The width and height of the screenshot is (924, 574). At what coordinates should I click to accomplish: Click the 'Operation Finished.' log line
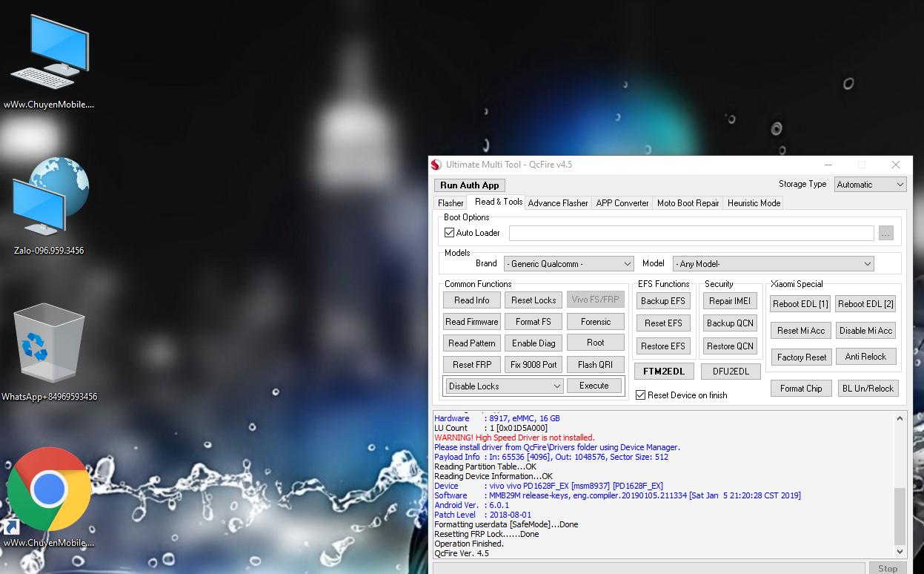tap(469, 544)
